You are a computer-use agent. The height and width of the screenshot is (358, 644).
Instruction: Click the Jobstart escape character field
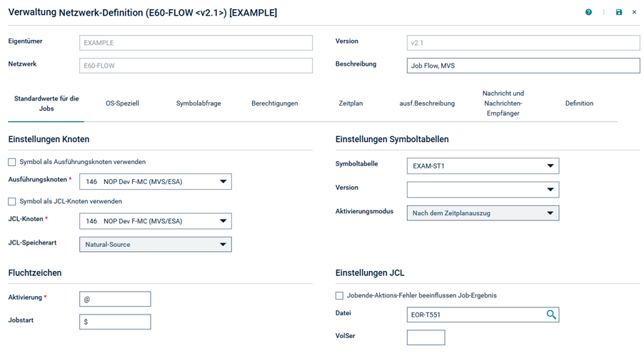[115, 322]
